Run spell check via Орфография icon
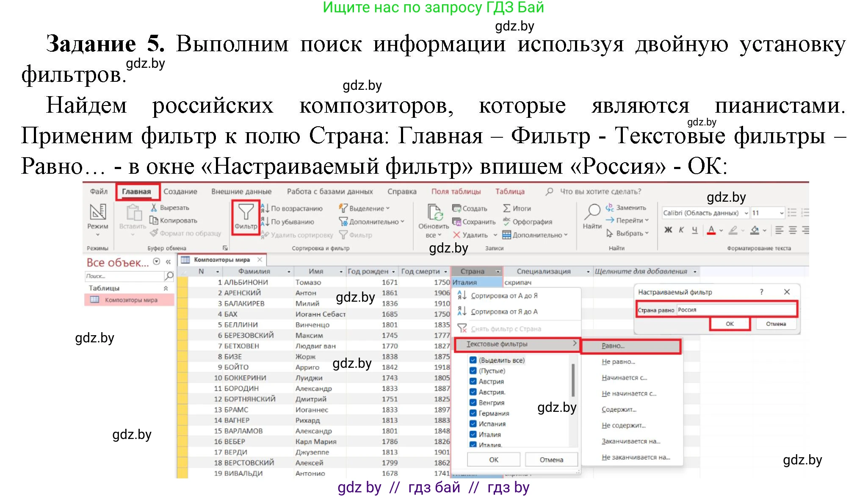This screenshot has width=868, height=497. pos(506,221)
